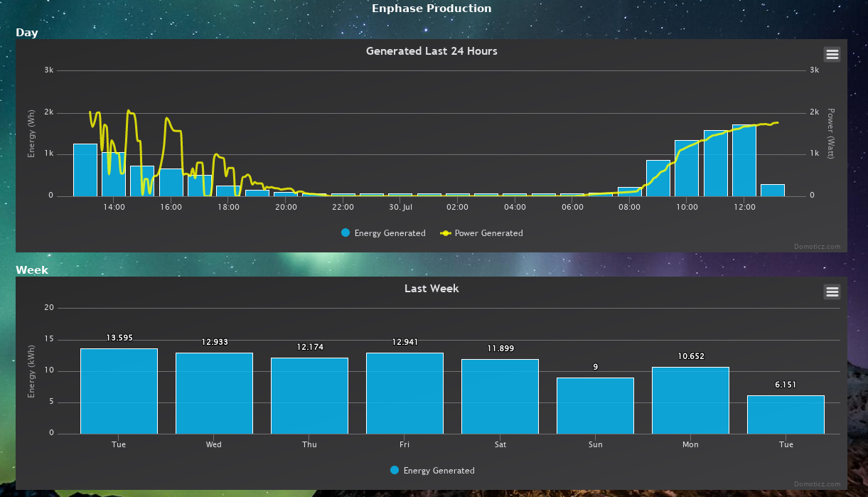Click the 12.941 value label

click(405, 342)
